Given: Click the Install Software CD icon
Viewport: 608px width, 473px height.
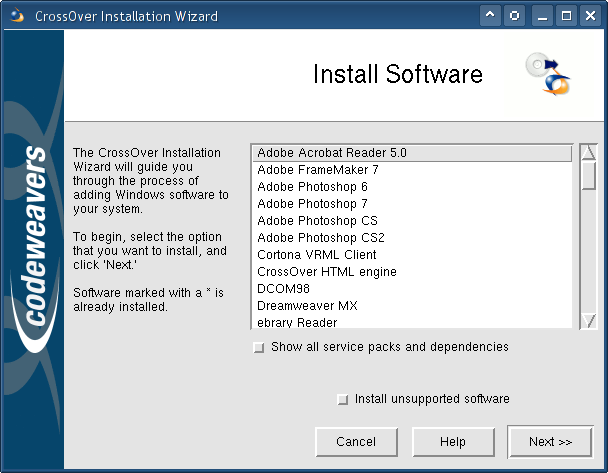Looking at the screenshot, I should 548,74.
